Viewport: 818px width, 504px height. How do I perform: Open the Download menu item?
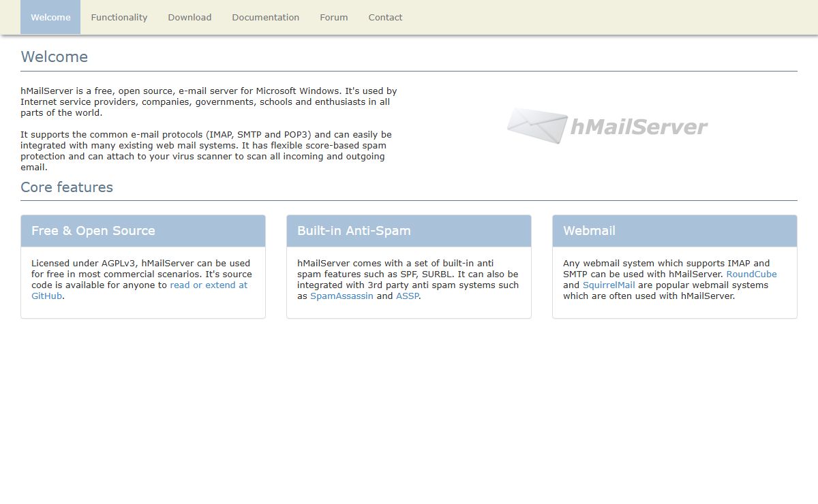(x=190, y=17)
